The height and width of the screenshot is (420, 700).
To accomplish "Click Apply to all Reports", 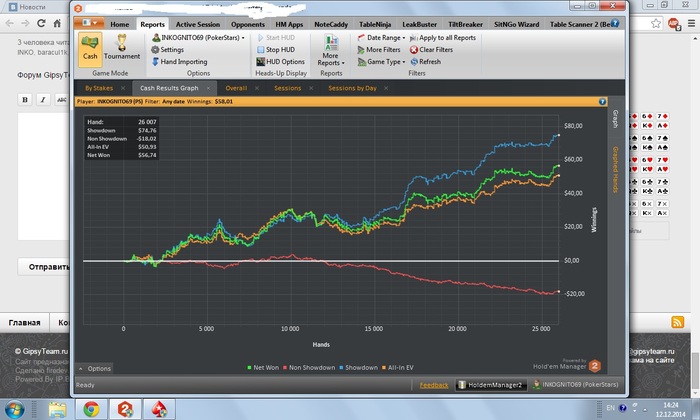I will click(443, 37).
